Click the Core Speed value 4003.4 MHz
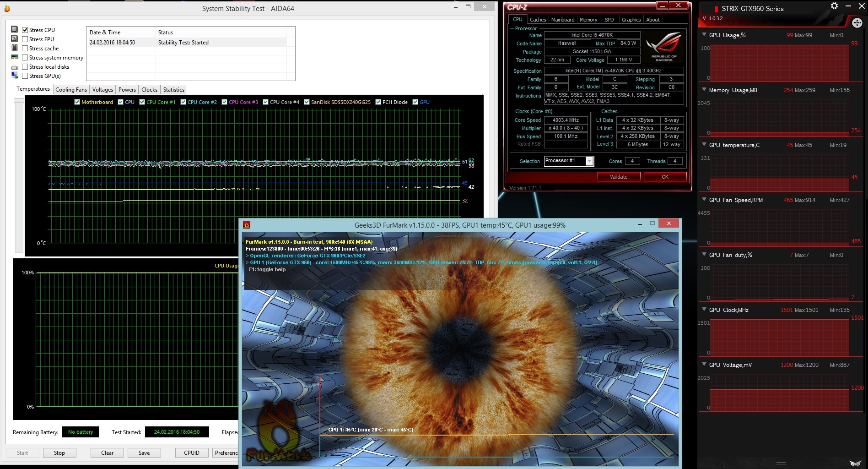The height and width of the screenshot is (469, 868). [566, 120]
